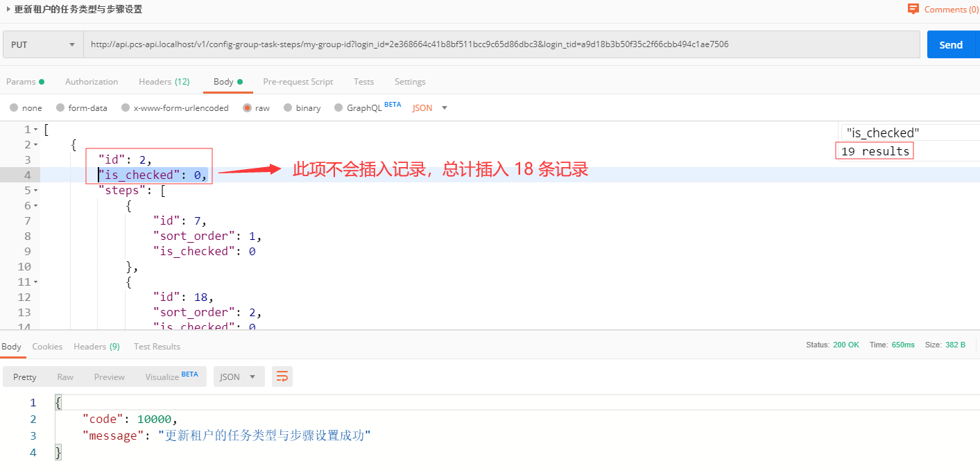Click the "message" response line

pos(226,435)
